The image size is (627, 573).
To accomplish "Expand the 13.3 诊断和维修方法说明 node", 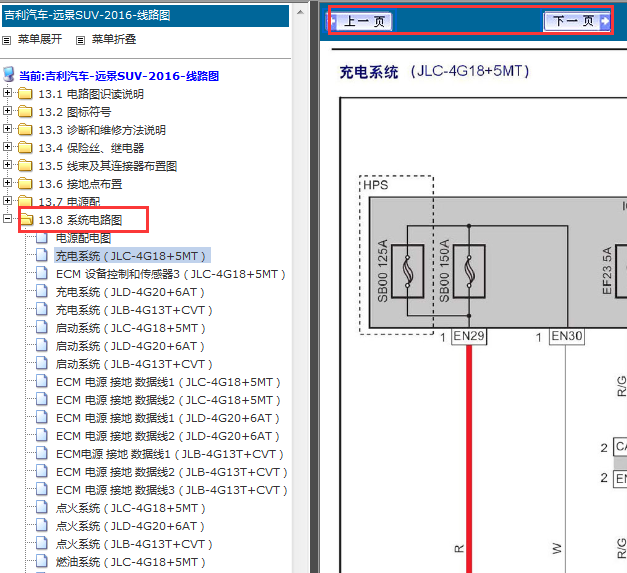I will point(7,129).
